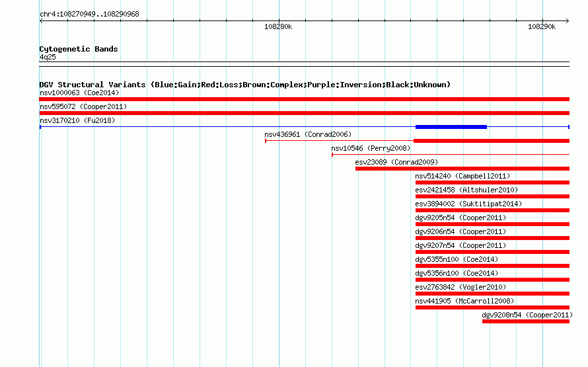Open dgv9205n54 (Cooper2011) variant label

(460, 218)
